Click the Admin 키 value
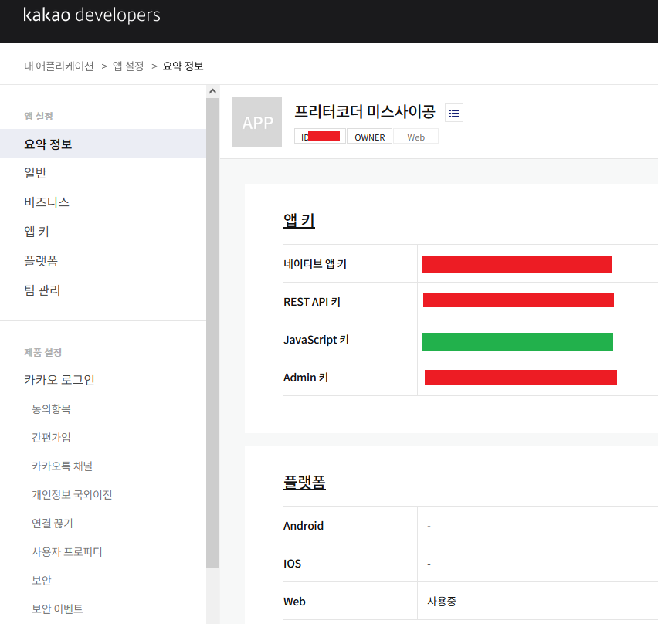The height and width of the screenshot is (644, 658). coord(521,378)
